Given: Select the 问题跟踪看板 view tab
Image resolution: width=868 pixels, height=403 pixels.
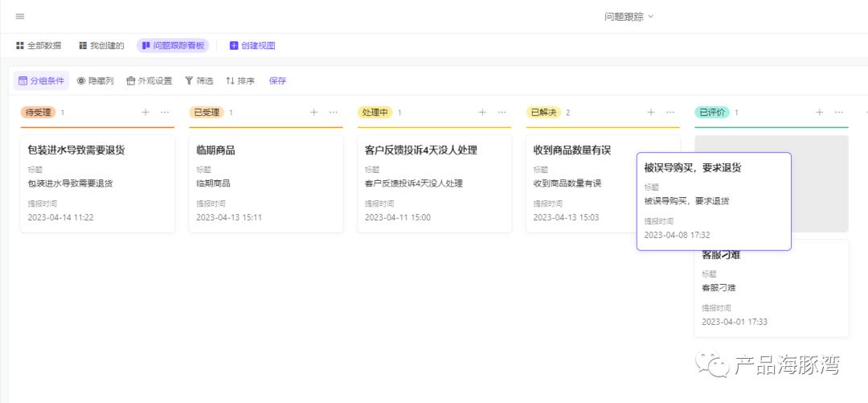Looking at the screenshot, I should coord(173,46).
